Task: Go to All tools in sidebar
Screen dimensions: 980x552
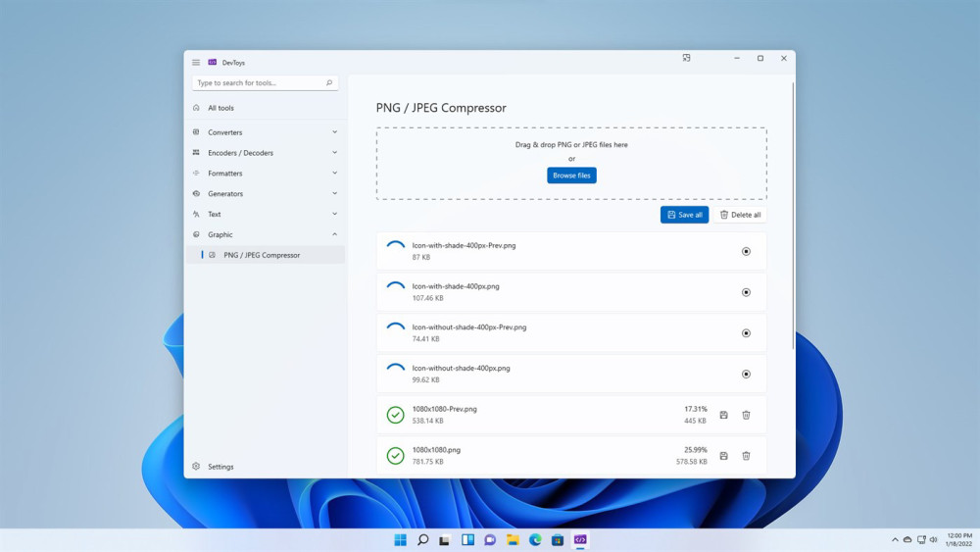Action: pyautogui.click(x=220, y=108)
